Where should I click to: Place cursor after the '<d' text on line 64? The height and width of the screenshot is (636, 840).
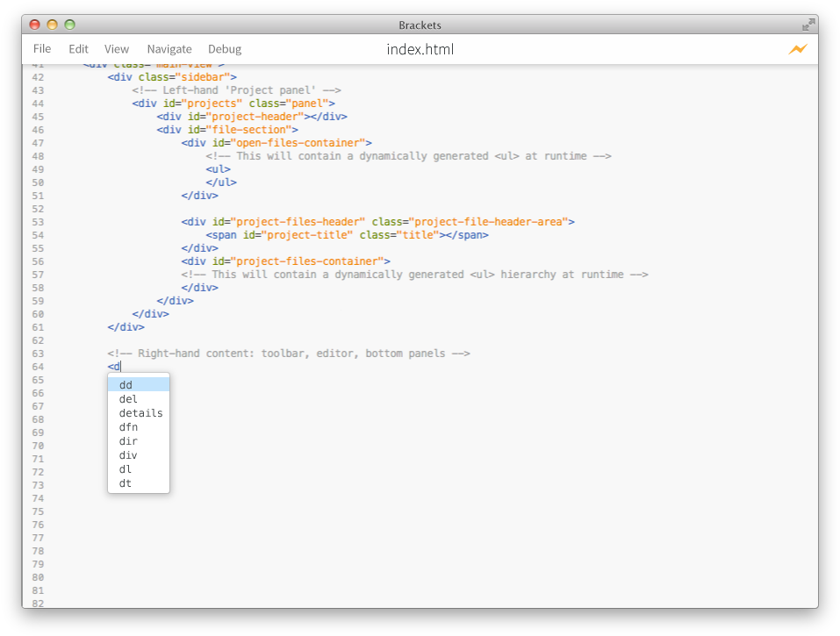click(121, 367)
